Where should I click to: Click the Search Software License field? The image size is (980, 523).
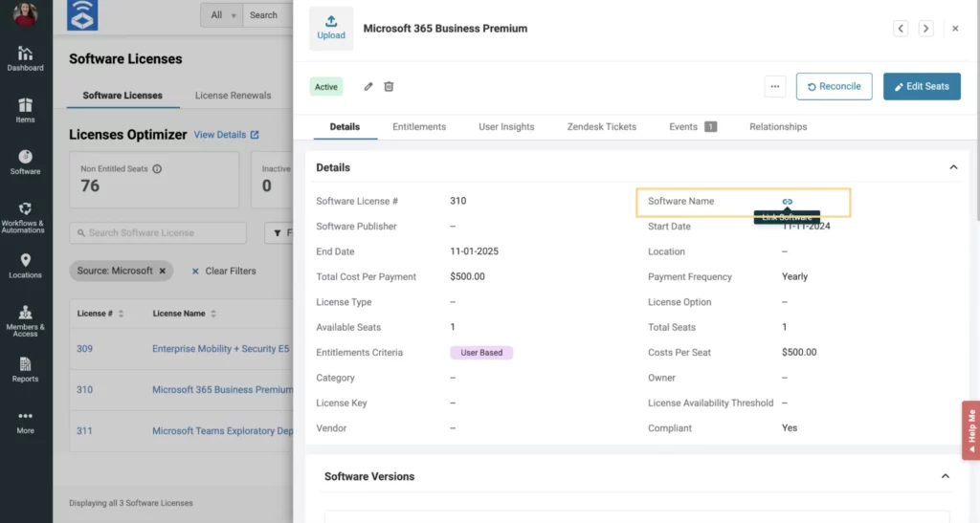click(158, 232)
